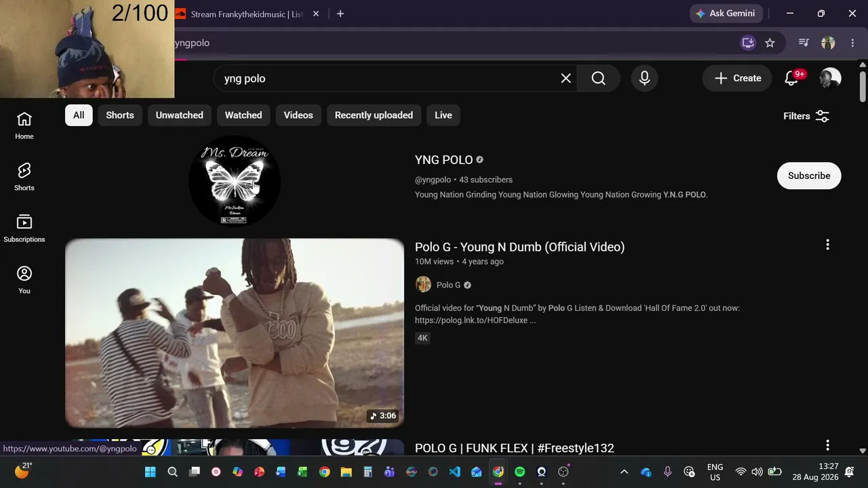The width and height of the screenshot is (868, 488).
Task: Start voice search with the microphone
Action: tap(644, 79)
